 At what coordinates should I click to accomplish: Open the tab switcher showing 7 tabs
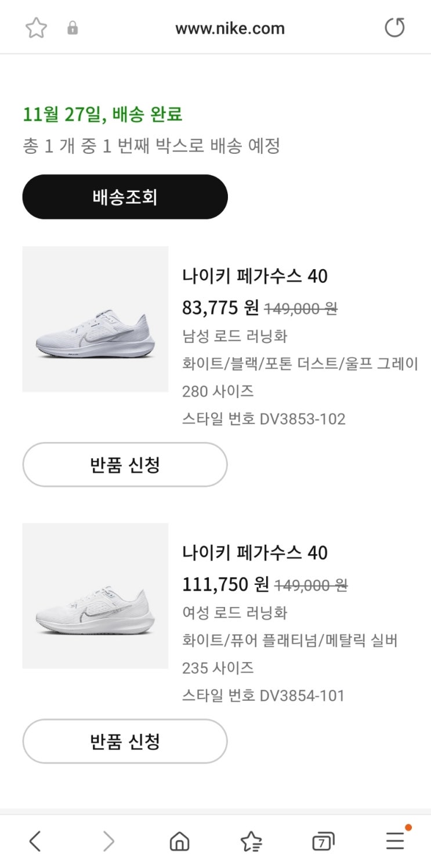323,841
